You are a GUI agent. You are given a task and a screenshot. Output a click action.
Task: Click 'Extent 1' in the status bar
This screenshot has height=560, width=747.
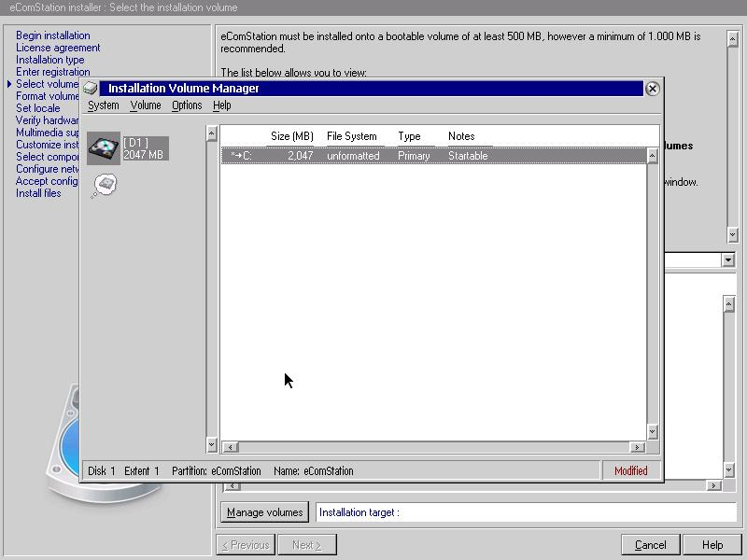pyautogui.click(x=142, y=471)
